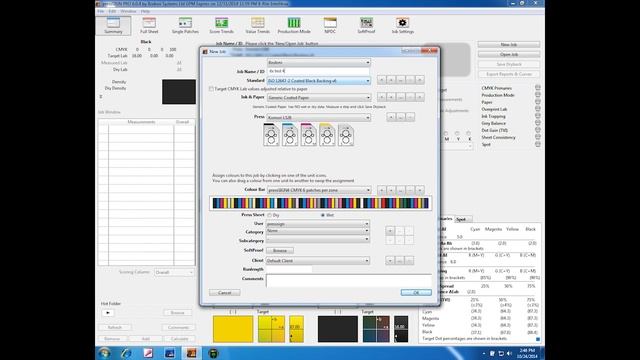The height and width of the screenshot is (360, 640).
Task: Open the User dropdown
Action: coord(318,224)
